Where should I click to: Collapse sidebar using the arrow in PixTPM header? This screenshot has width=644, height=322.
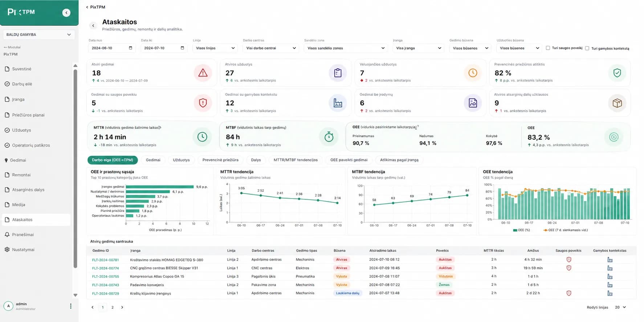point(66,13)
